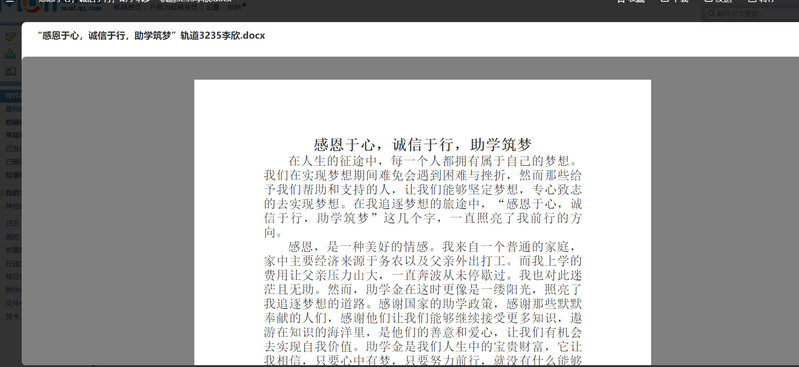
Task: Open the hamburger menu at the top-left
Action: pyautogui.click(x=9, y=2)
